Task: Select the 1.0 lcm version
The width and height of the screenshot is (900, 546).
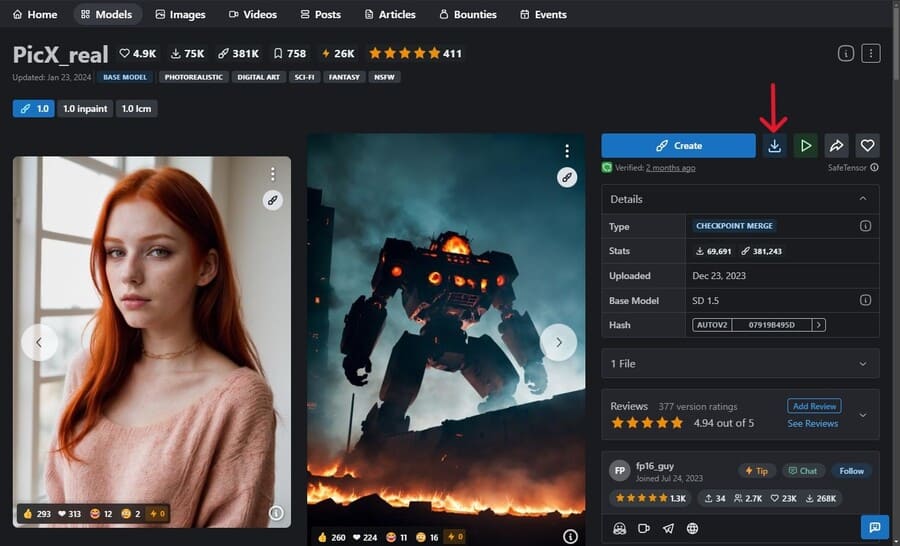Action: coord(137,109)
